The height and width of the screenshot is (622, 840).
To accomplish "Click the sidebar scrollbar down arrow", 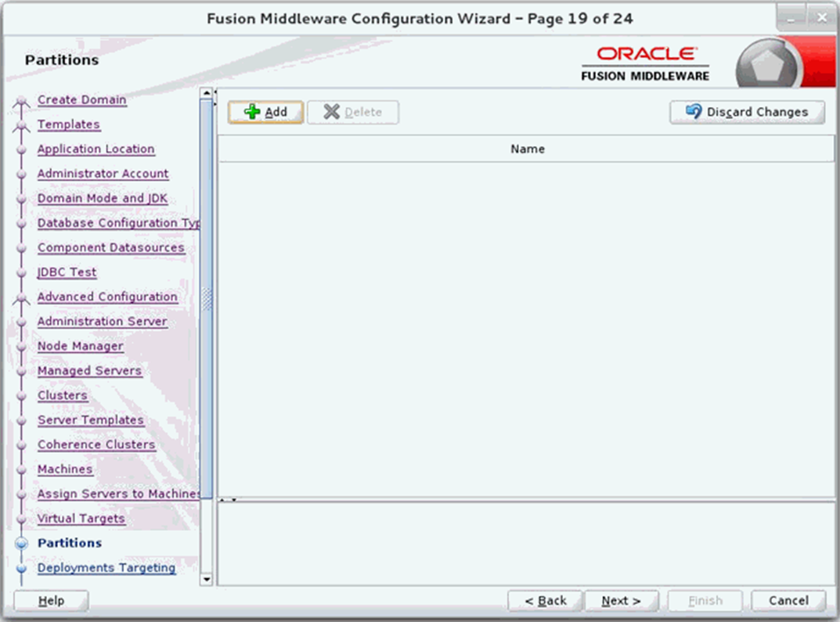I will 206,579.
